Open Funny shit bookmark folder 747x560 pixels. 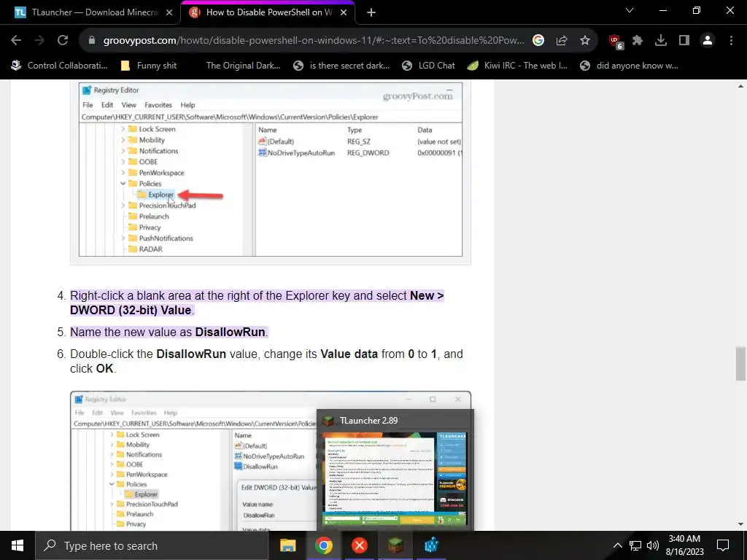149,66
